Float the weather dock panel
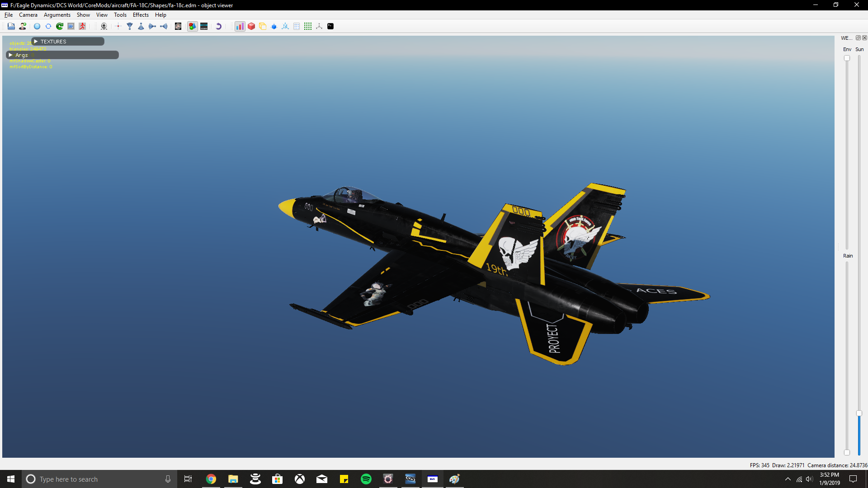Screen dimensions: 868x488 pyautogui.click(x=858, y=38)
